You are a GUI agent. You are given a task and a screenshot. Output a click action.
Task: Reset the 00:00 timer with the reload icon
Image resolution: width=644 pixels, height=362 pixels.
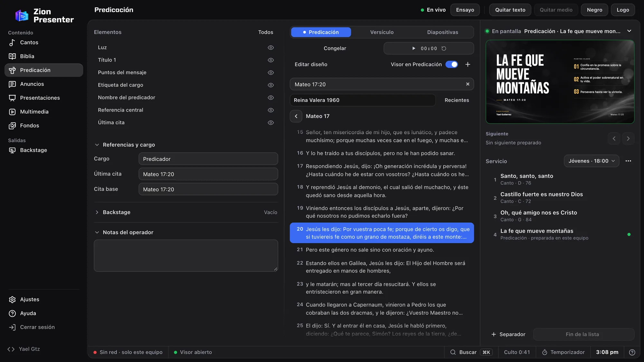(x=444, y=49)
